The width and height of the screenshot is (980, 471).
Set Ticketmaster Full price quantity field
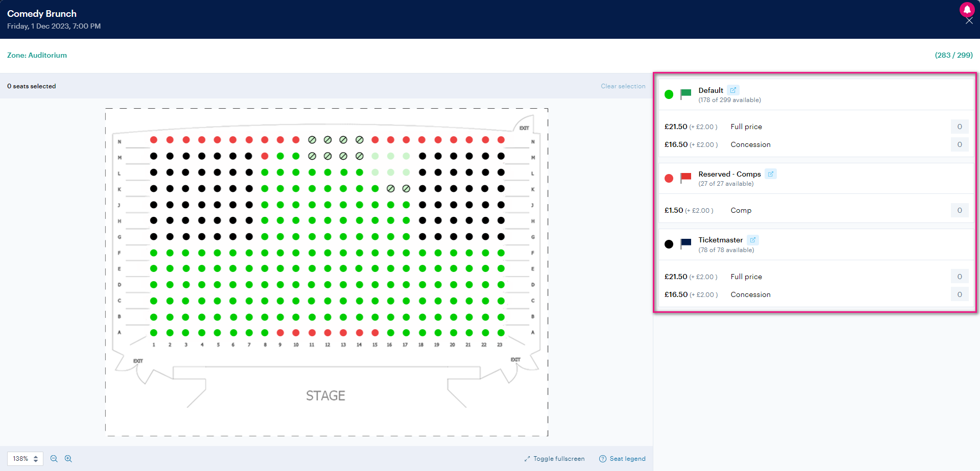[x=959, y=277]
